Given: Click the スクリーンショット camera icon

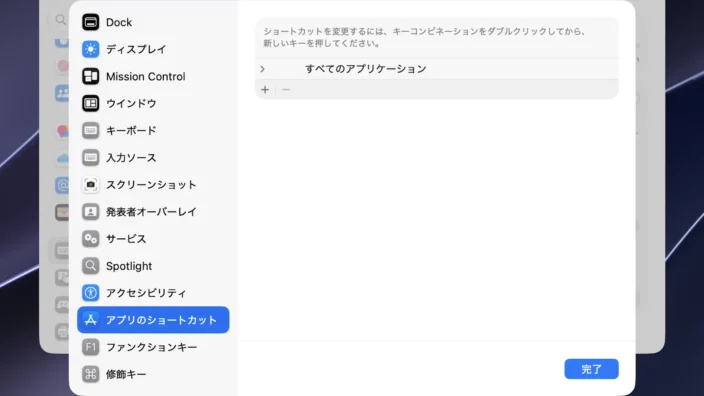Looking at the screenshot, I should (90, 185).
